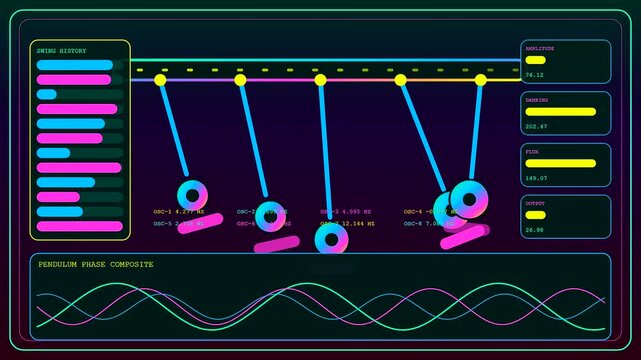The image size is (641, 360).
Task: Click the yellow Amplitude level bar
Action: 536,60
